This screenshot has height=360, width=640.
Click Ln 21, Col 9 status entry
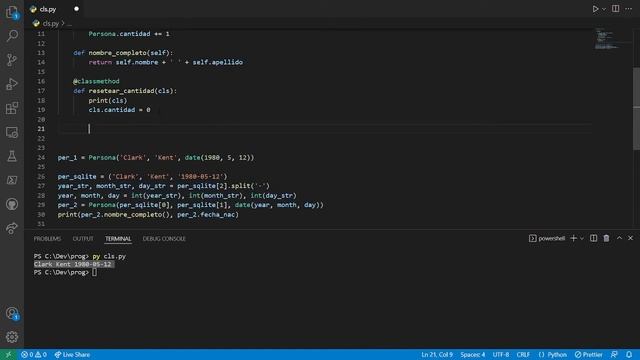(437, 355)
